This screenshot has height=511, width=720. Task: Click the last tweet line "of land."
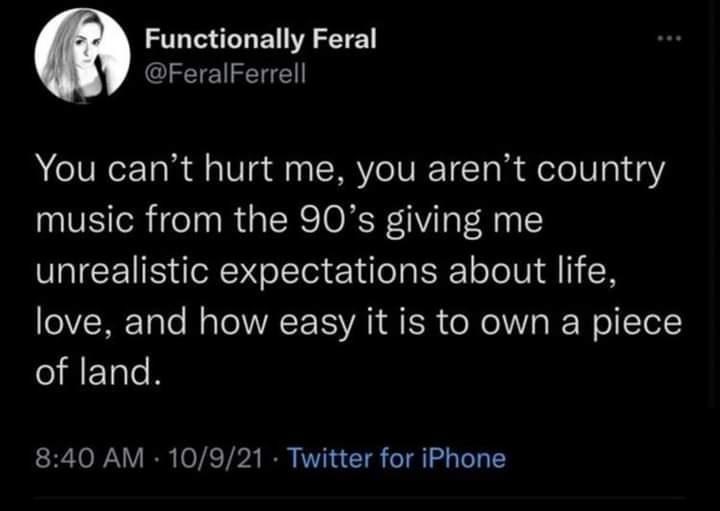point(98,373)
